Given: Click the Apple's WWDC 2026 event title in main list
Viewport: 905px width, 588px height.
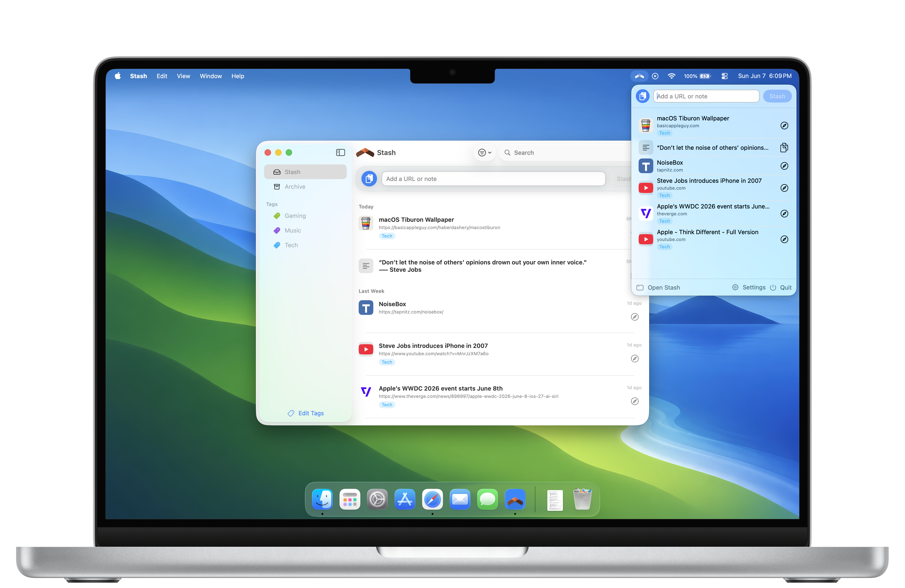Looking at the screenshot, I should [440, 388].
